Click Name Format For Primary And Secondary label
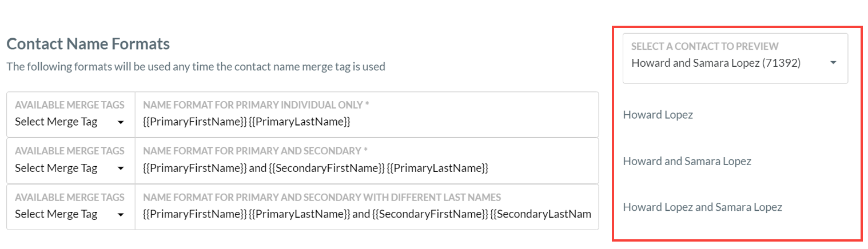Image resolution: width=868 pixels, height=249 pixels. [x=255, y=151]
